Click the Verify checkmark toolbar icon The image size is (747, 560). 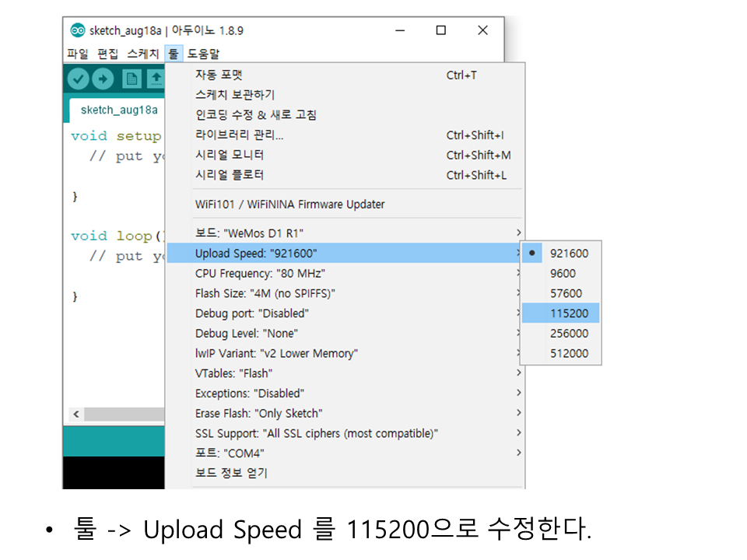point(78,79)
